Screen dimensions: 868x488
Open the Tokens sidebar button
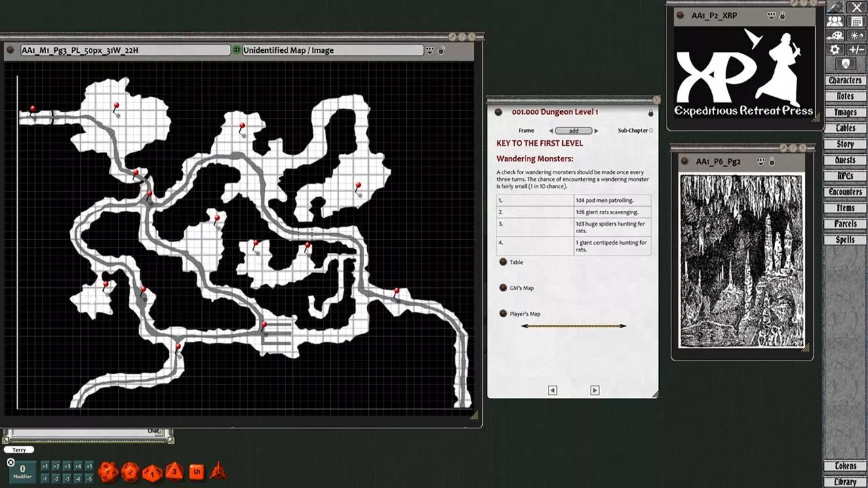(x=845, y=466)
